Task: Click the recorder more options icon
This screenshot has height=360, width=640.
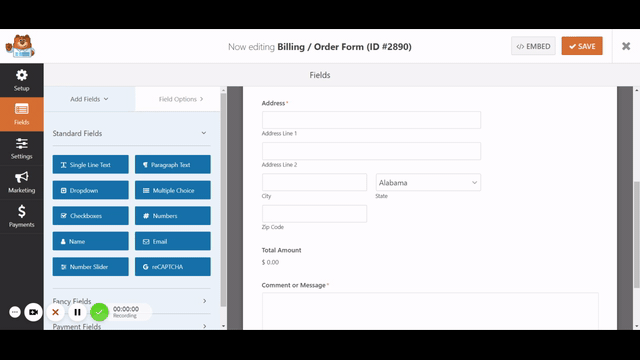Action: click(15, 312)
